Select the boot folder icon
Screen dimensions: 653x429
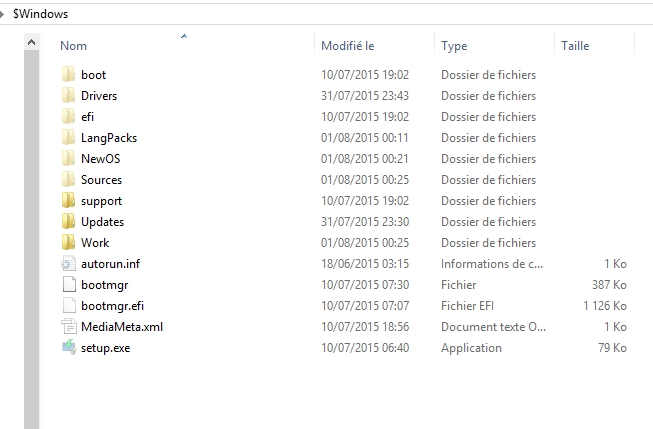click(x=69, y=75)
